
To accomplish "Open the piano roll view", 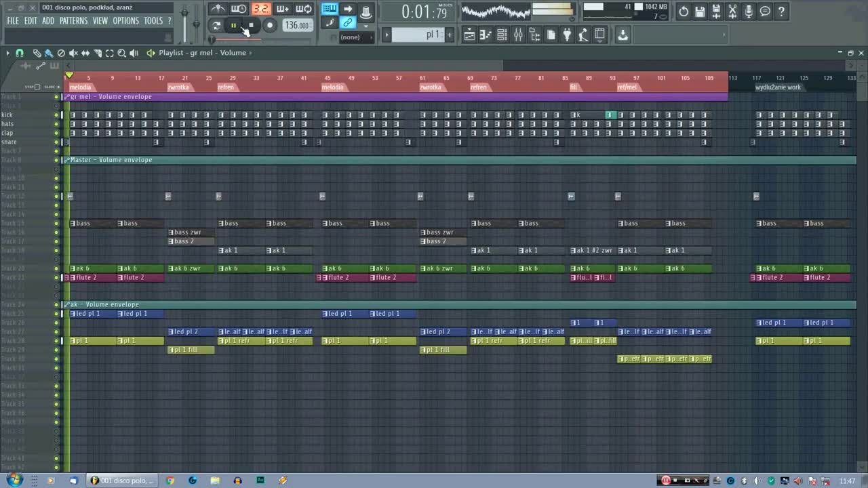I will coord(486,35).
